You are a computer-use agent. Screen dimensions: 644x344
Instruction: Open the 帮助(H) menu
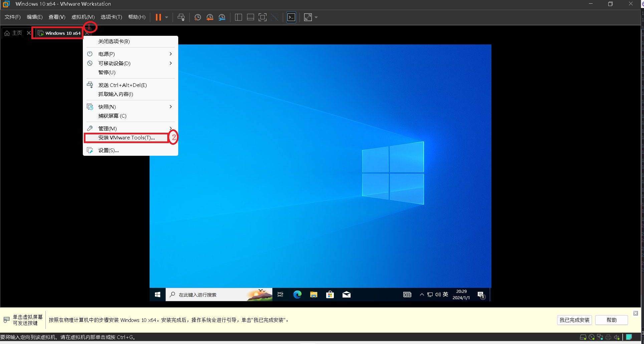coord(137,17)
